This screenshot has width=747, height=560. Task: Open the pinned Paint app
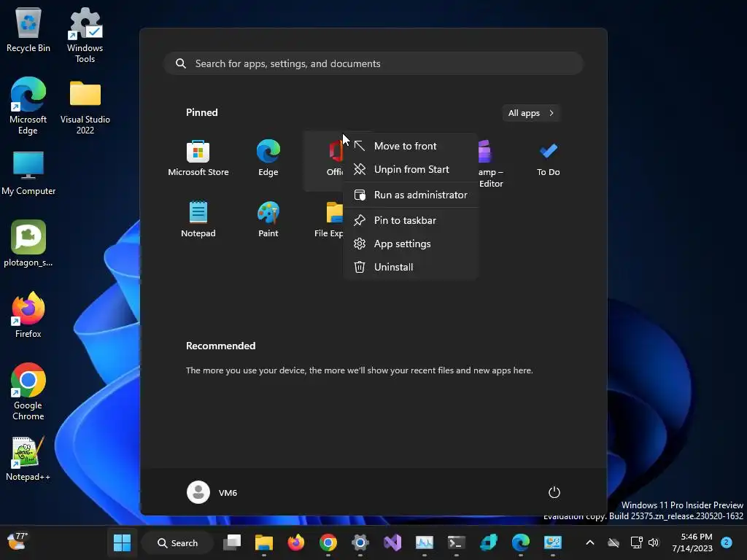(x=268, y=219)
